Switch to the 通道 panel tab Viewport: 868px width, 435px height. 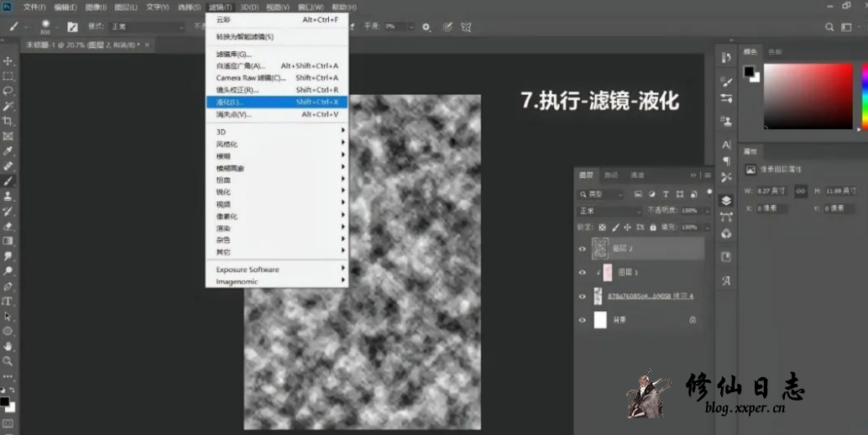(x=637, y=175)
